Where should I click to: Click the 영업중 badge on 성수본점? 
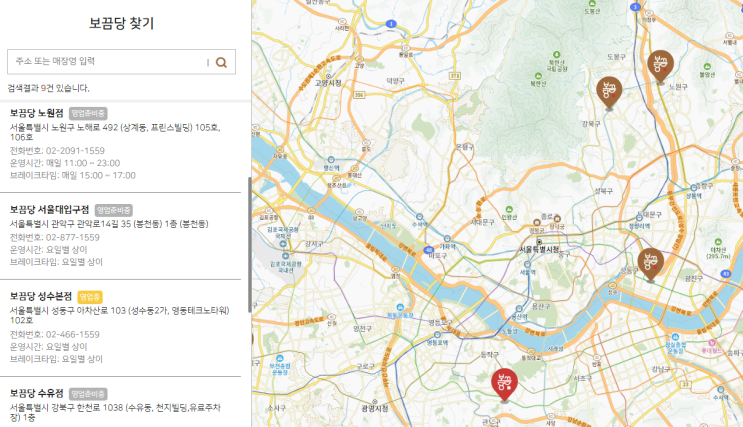pos(90,297)
